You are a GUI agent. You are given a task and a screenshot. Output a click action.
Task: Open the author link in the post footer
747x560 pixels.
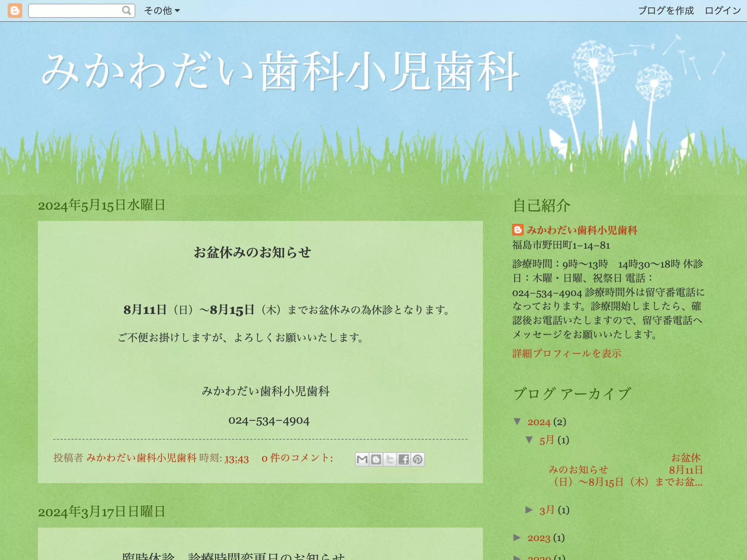(x=142, y=458)
